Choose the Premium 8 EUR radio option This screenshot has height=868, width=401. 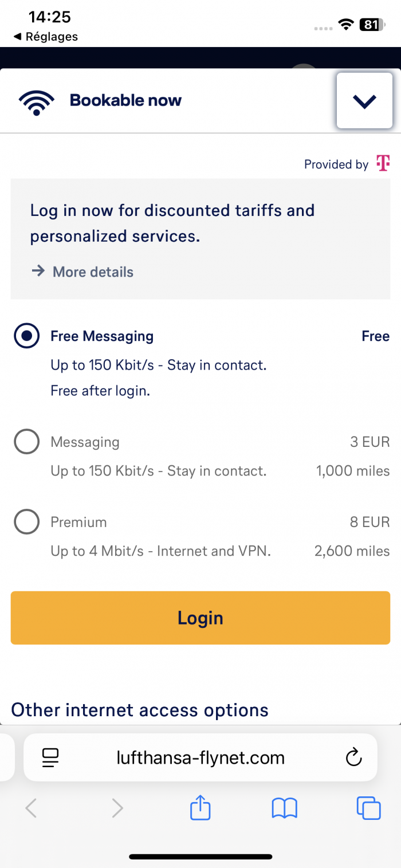[26, 522]
